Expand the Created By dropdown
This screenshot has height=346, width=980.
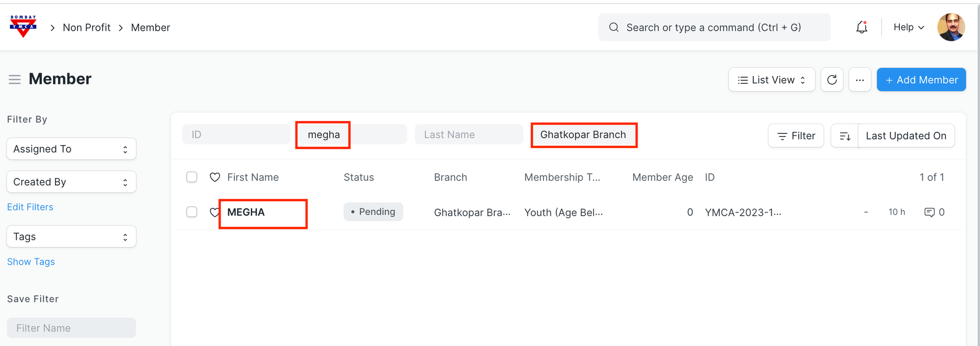point(71,182)
